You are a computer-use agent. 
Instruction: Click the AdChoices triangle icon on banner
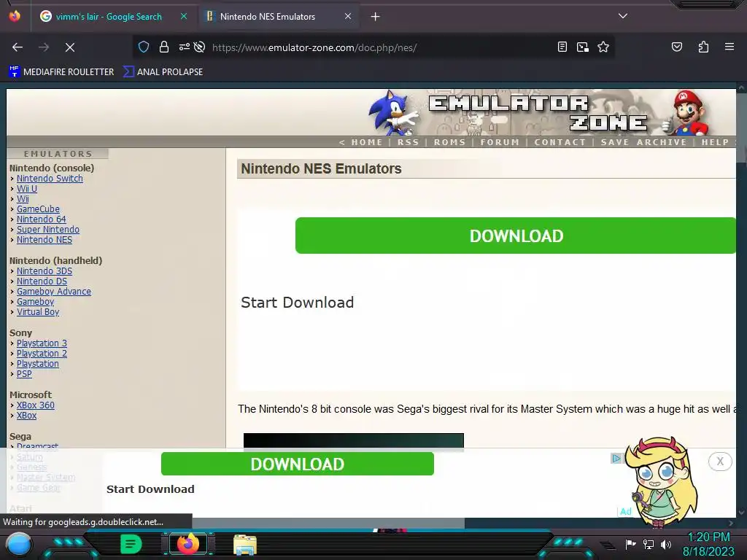616,459
